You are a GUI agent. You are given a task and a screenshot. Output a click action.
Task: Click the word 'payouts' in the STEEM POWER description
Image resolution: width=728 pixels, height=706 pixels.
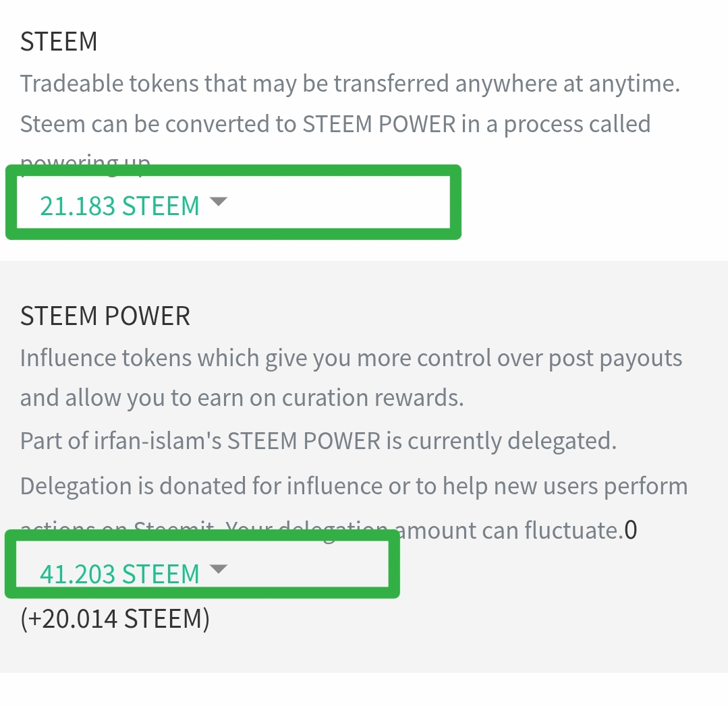(x=639, y=359)
